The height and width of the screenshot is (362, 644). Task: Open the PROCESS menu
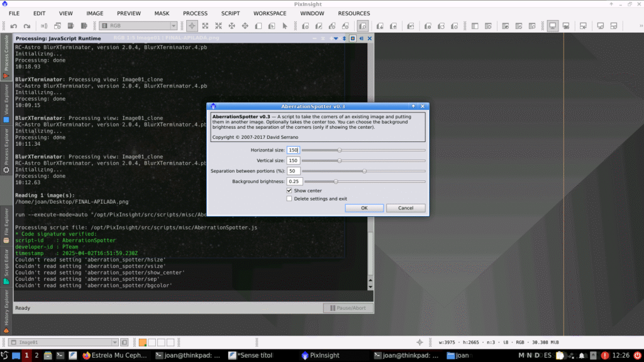point(195,13)
